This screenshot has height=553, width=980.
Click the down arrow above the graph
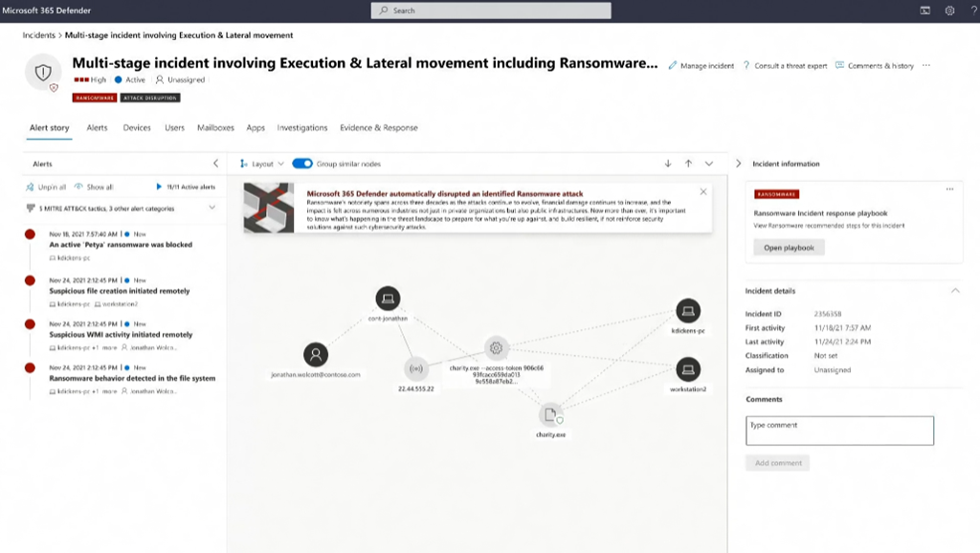coord(668,164)
